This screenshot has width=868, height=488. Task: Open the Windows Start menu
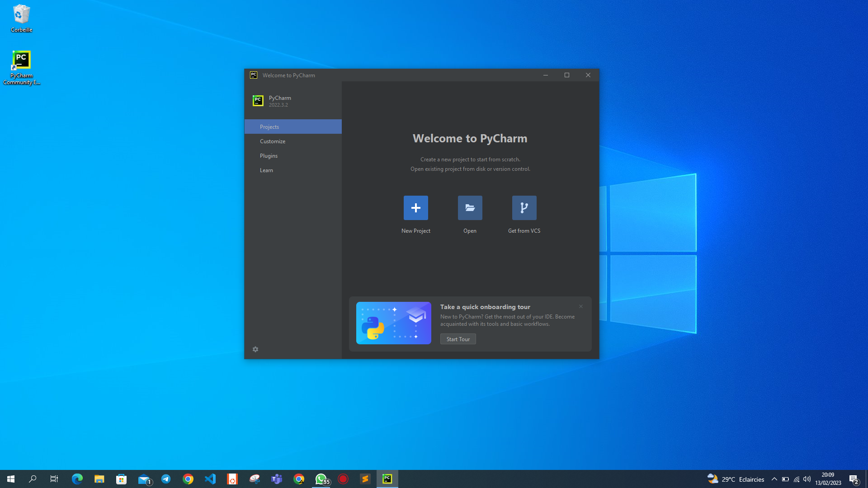(11, 479)
